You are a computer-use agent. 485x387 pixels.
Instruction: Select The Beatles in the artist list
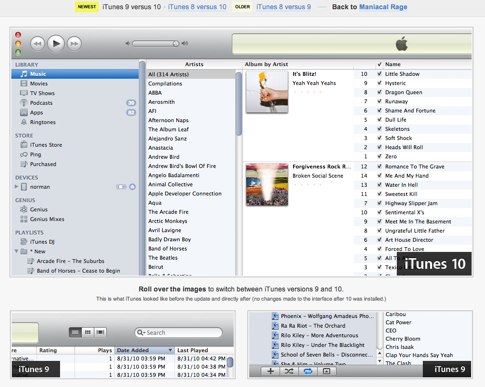(163, 258)
